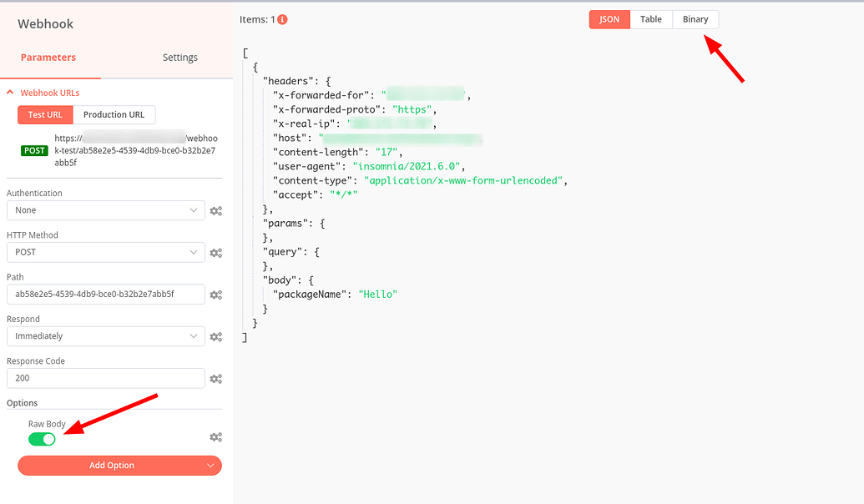The height and width of the screenshot is (504, 864).
Task: Open the cog beside the Path field
Action: [215, 295]
